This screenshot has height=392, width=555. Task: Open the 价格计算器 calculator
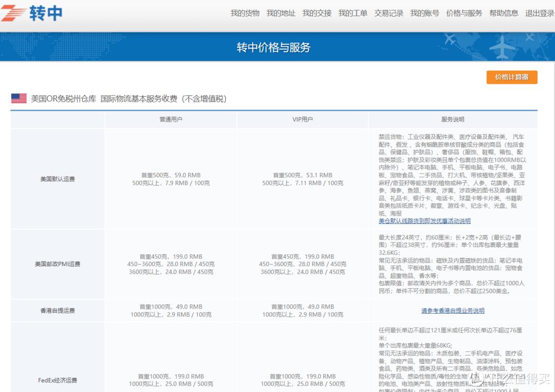coord(511,77)
